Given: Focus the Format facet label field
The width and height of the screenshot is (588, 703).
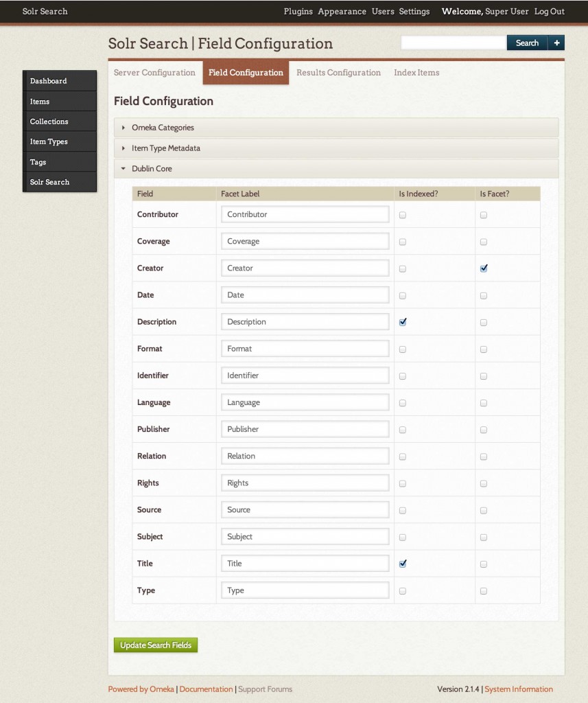Looking at the screenshot, I should point(305,349).
